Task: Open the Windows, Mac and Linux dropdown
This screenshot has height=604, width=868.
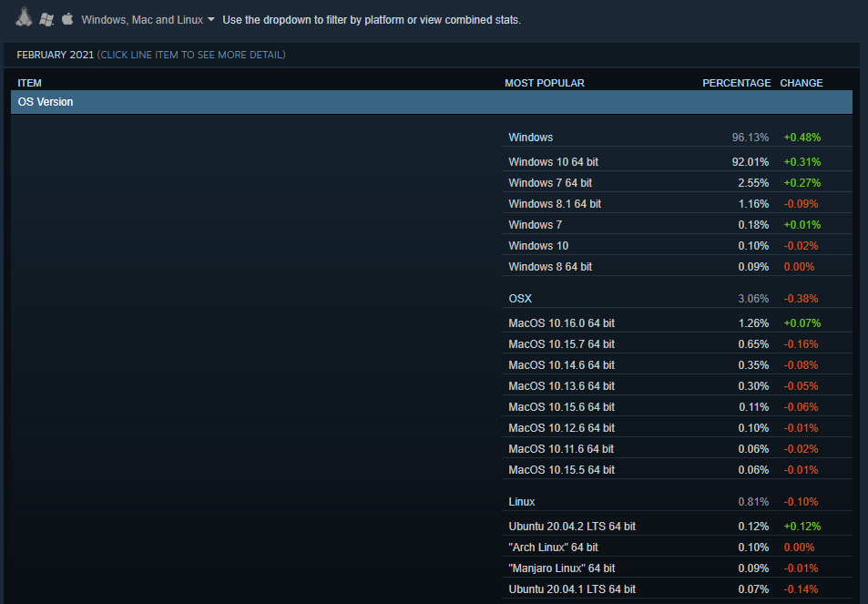Action: (x=148, y=20)
